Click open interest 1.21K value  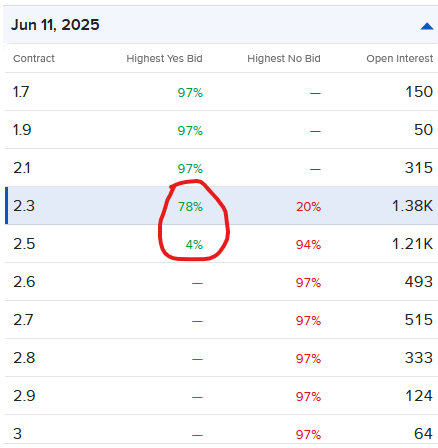(x=412, y=244)
